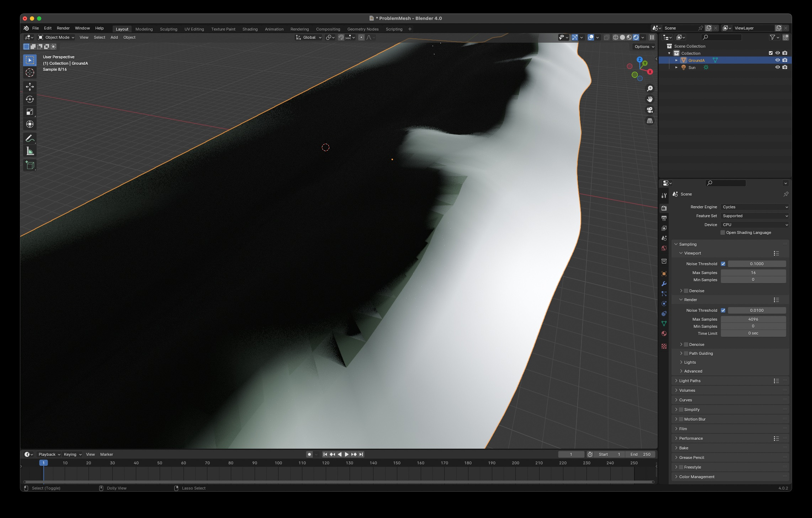This screenshot has width=812, height=518.
Task: Pause the viewport render preview
Action: 652,37
